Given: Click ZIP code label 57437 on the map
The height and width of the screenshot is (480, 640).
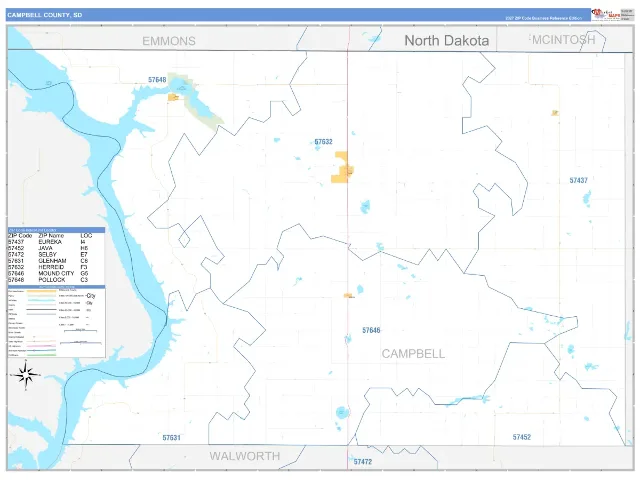Looking at the screenshot, I should pos(578,180).
